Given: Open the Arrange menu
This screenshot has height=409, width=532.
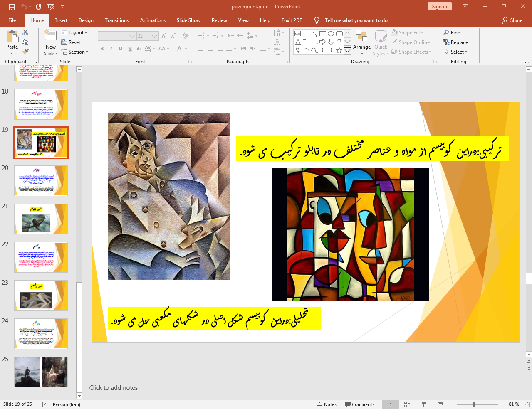Looking at the screenshot, I should tap(362, 42).
